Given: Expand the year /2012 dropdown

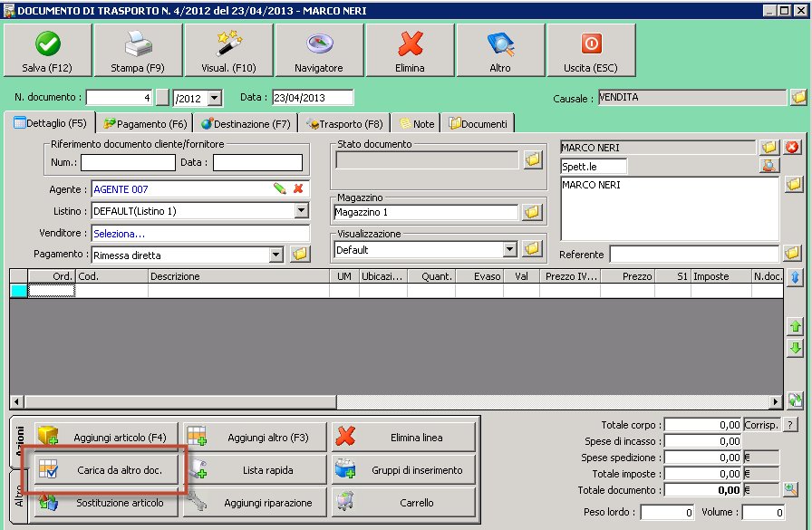Looking at the screenshot, I should [215, 98].
